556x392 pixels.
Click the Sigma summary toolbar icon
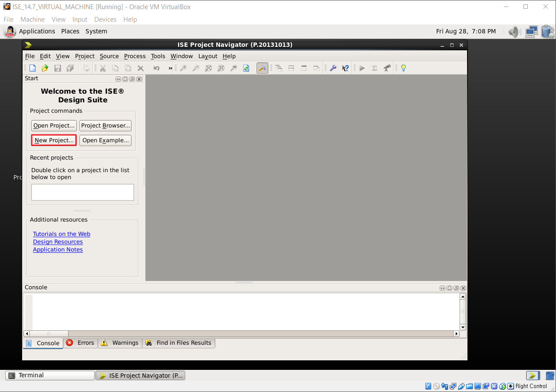pos(375,68)
